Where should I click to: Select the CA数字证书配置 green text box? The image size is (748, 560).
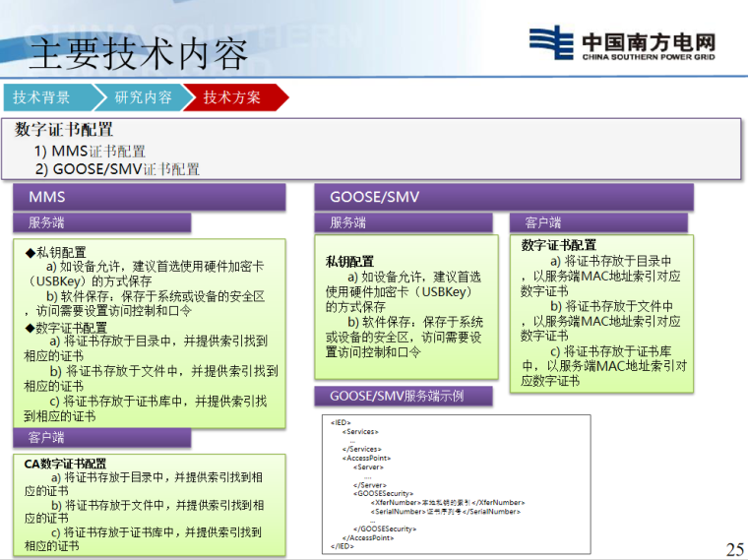click(149, 504)
